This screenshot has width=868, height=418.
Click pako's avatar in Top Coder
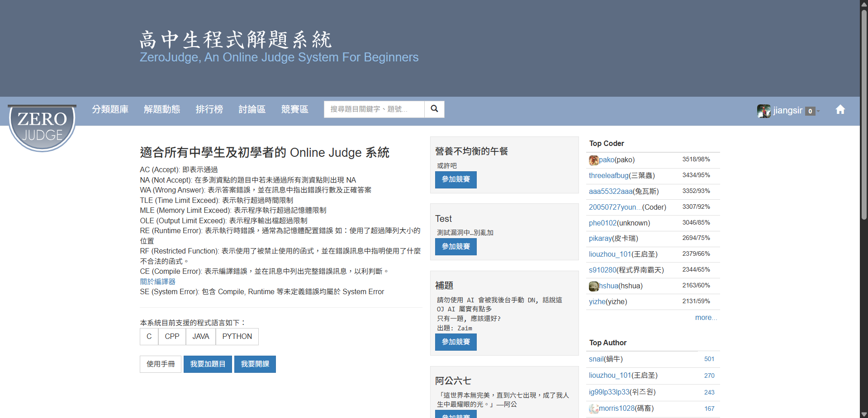tap(593, 160)
